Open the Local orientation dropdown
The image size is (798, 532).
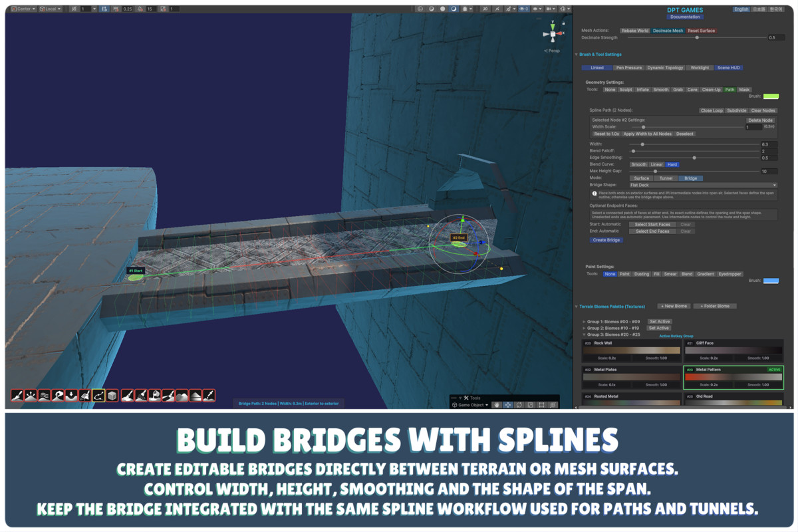pos(51,9)
